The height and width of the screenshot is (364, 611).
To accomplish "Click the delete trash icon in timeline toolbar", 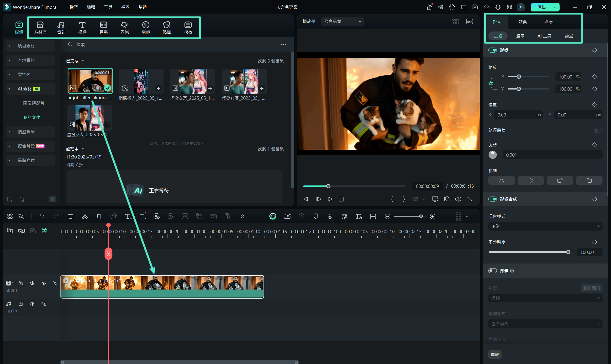I will point(70,216).
